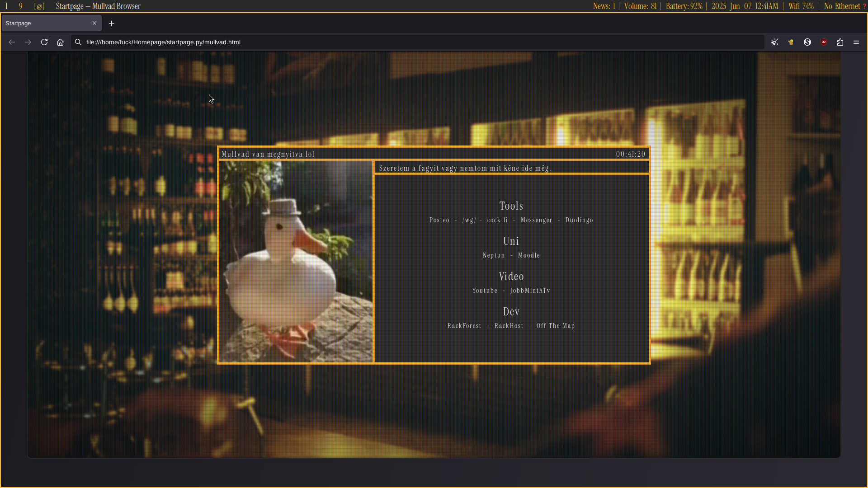Viewport: 868px width, 488px height.
Task: Click workspace 9 in the status bar
Action: tap(21, 6)
